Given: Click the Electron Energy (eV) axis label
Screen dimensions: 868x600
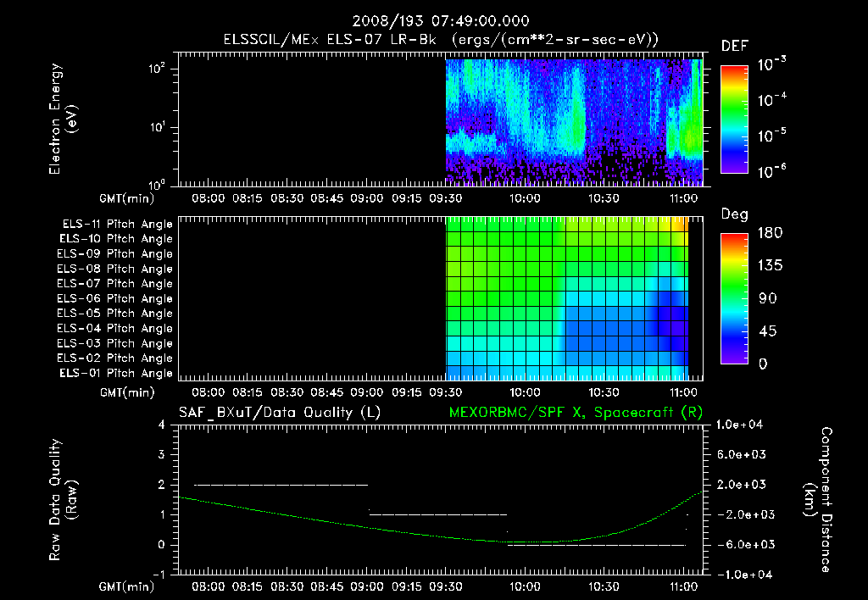Looking at the screenshot, I should click(63, 119).
